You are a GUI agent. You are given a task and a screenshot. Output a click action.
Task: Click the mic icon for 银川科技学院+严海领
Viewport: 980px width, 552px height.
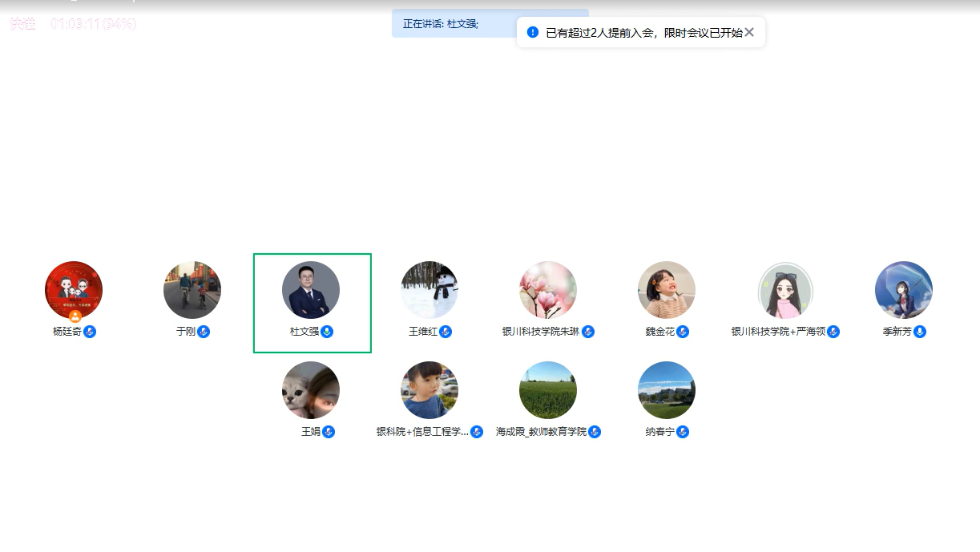(833, 332)
